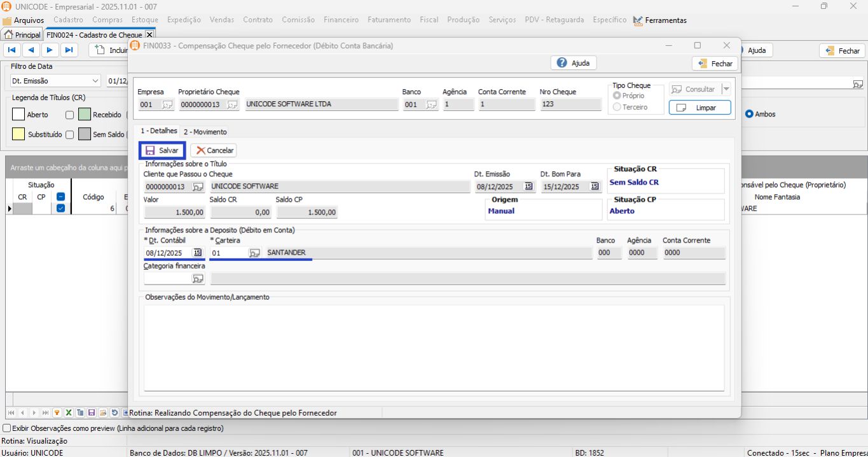
Task: Open the Consultar button dropdown arrow
Action: click(726, 90)
